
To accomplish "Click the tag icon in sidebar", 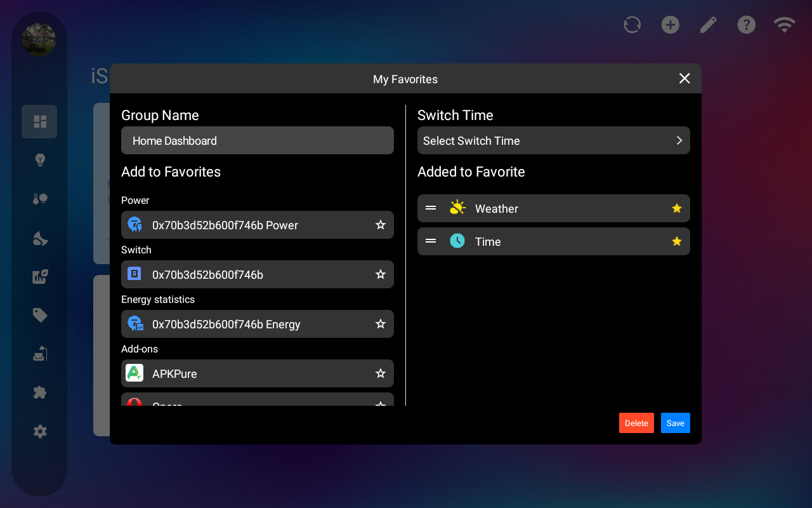I will coord(40,315).
